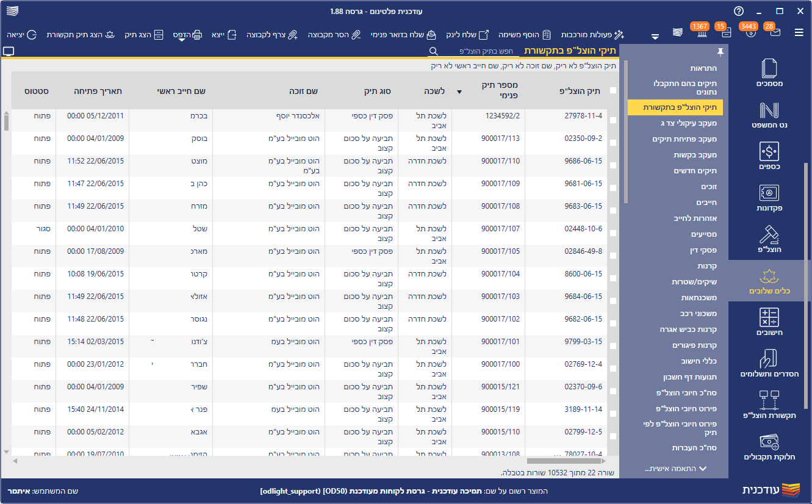
Task: Click cell 1234592/2 internal file number
Action: point(503,115)
